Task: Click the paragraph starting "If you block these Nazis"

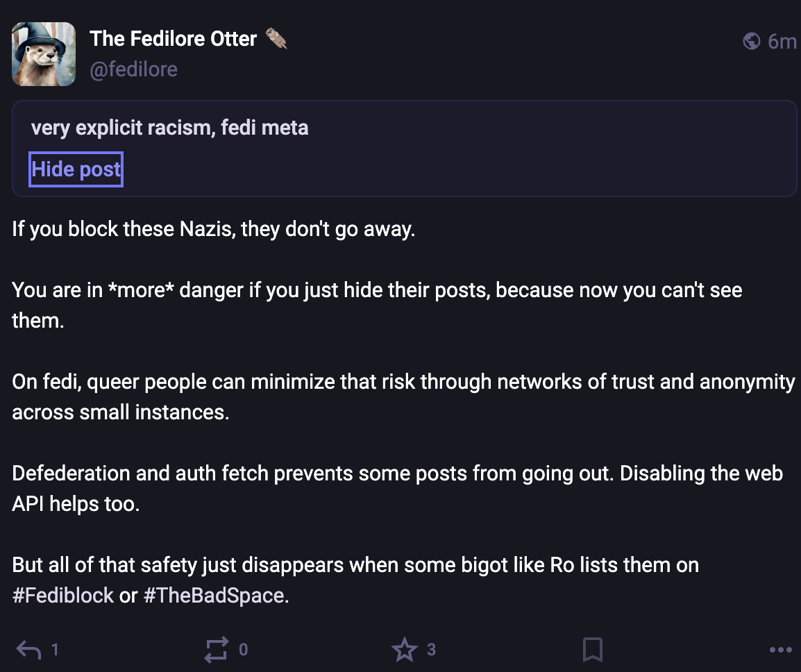Action: (x=213, y=229)
